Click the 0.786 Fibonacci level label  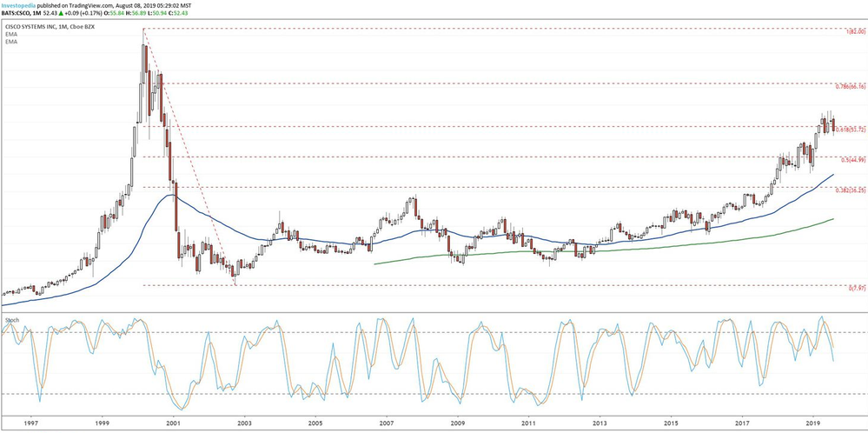[847, 87]
